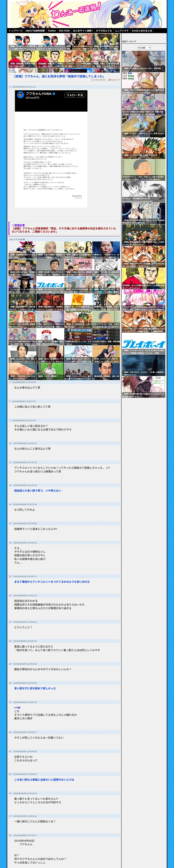This screenshot has height=868, width=174.
Task: Open the related article 【速報】フワちゃん所属事務所
Action: [x=64, y=230]
